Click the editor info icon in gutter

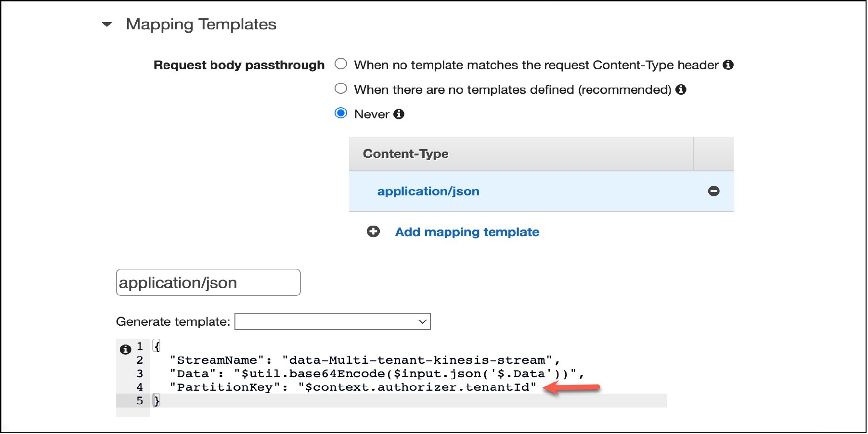(125, 350)
